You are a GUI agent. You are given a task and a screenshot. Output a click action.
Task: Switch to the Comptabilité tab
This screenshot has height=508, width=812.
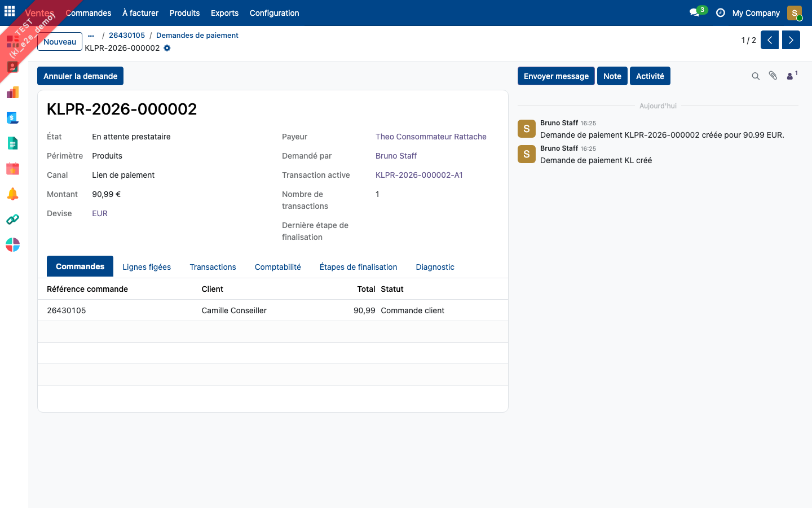click(x=278, y=267)
